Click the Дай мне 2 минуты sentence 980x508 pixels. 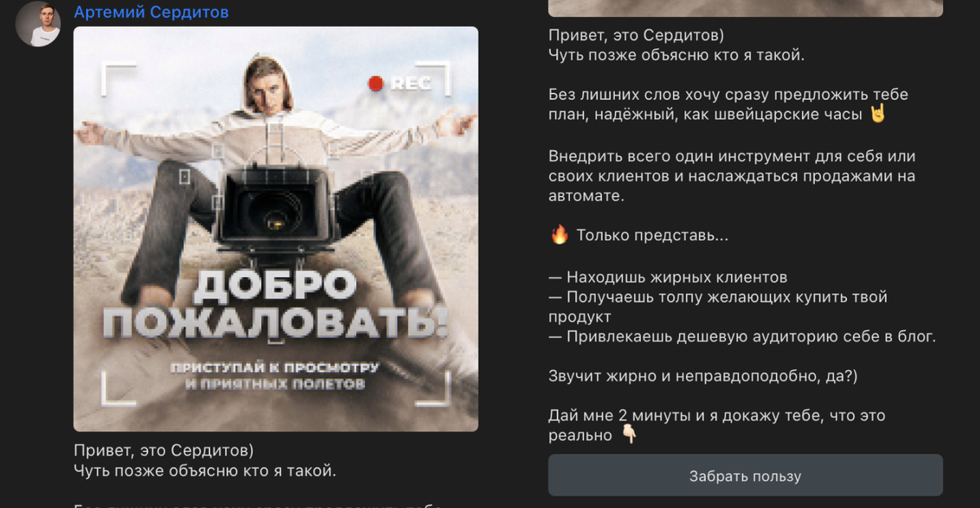[716, 425]
